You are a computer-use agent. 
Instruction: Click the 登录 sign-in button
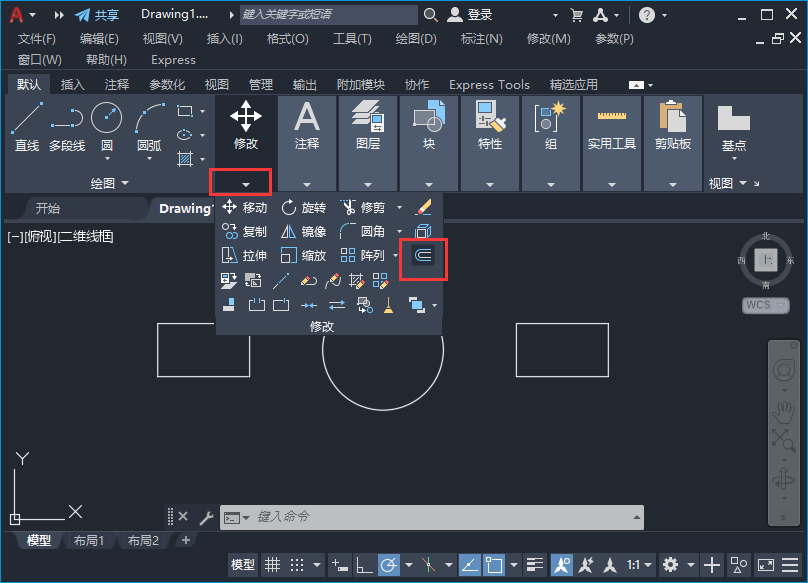(469, 15)
